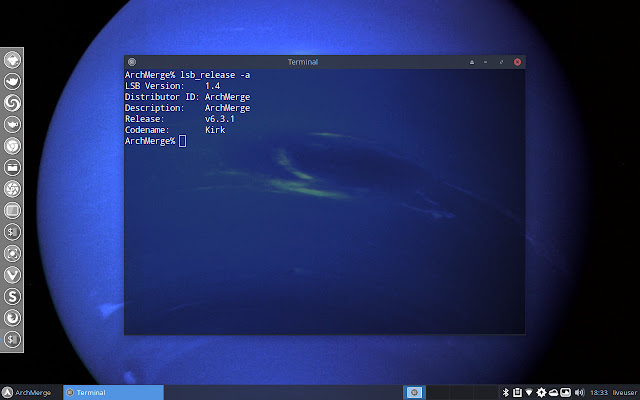The image size is (640, 400).
Task: Minimize the Terminal window
Action: tap(486, 62)
